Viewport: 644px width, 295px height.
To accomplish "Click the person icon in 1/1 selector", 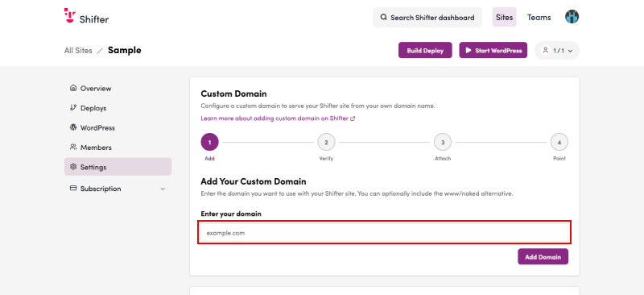I will point(546,50).
